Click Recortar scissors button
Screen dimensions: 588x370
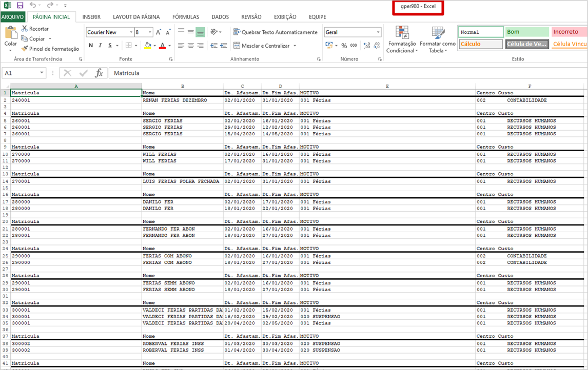[x=35, y=29]
